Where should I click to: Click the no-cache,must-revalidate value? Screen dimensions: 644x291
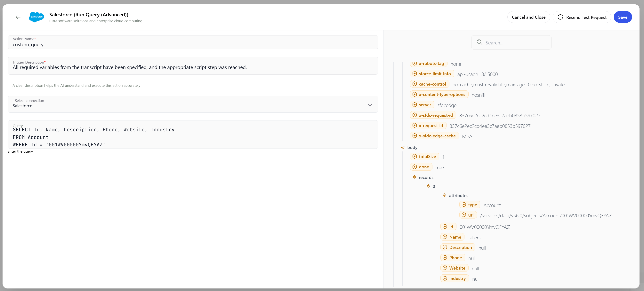[508, 85]
